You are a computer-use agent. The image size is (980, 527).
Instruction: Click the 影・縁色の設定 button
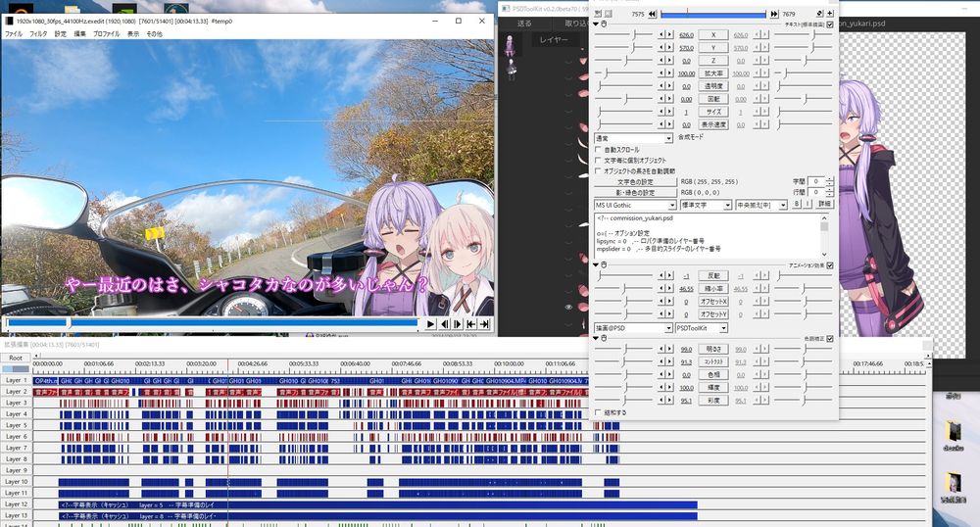click(x=635, y=192)
